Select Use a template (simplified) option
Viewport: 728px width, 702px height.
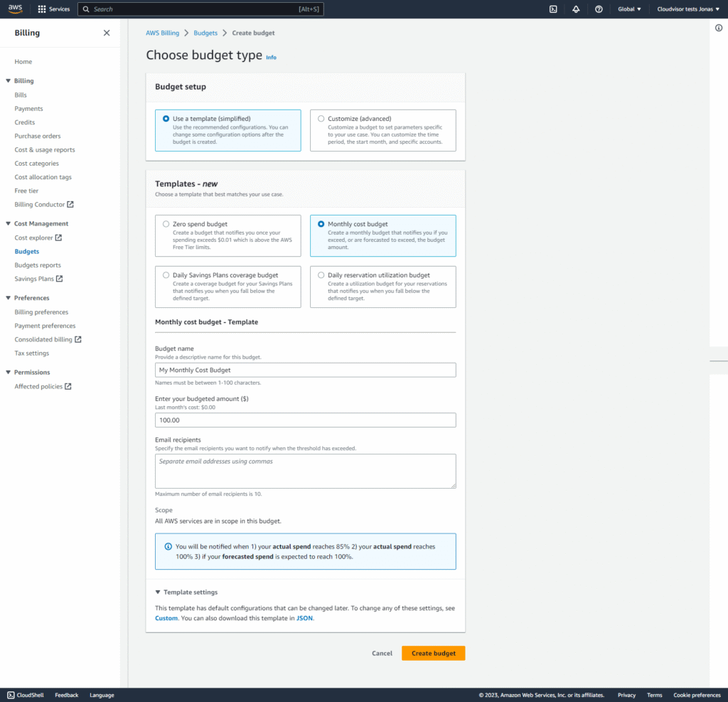[228, 130]
